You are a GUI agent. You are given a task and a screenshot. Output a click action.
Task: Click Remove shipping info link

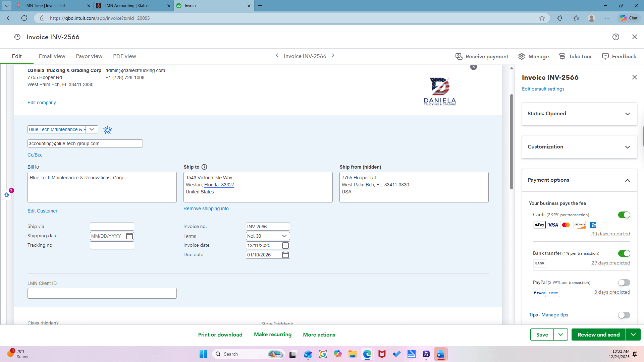(x=206, y=208)
